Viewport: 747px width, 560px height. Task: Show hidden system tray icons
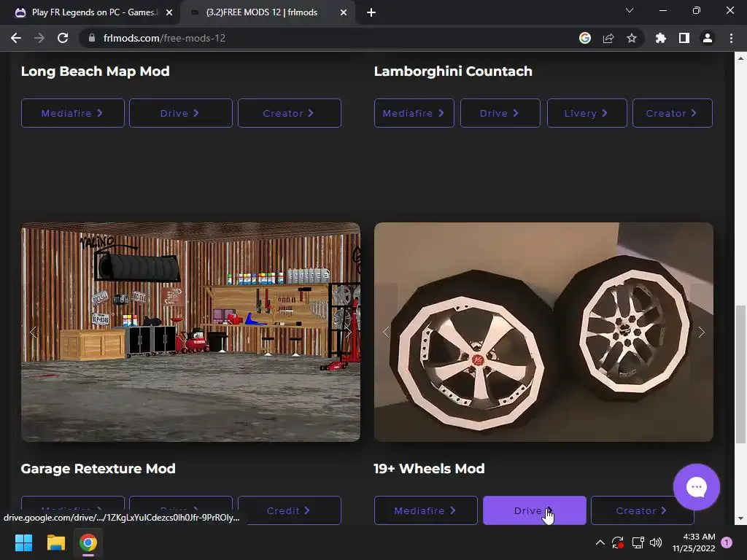tap(600, 542)
